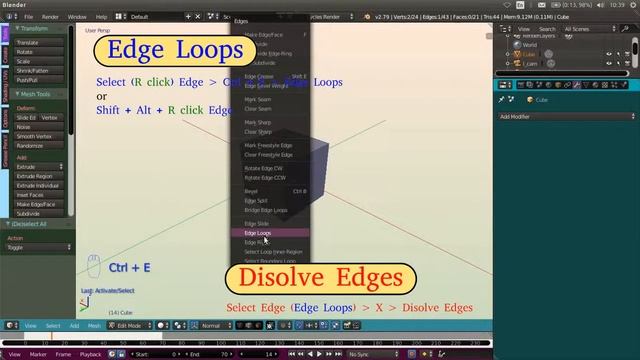Screen dimensions: 640x360
Task: Add new screen layout with plus icon
Action: (x=188, y=16)
